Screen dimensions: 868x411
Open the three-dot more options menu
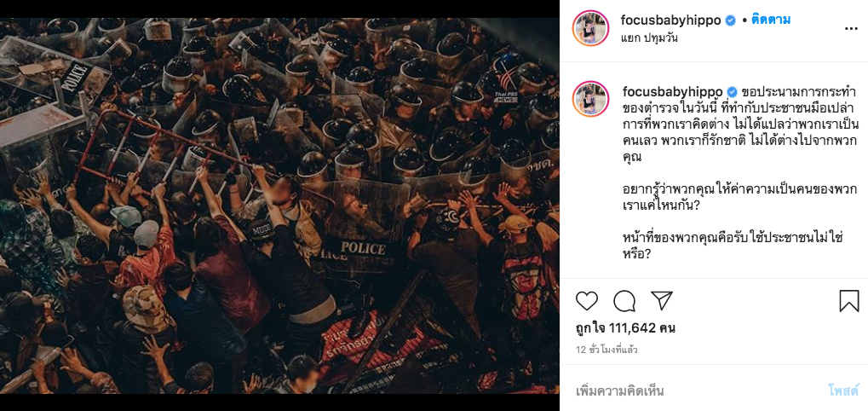[852, 27]
